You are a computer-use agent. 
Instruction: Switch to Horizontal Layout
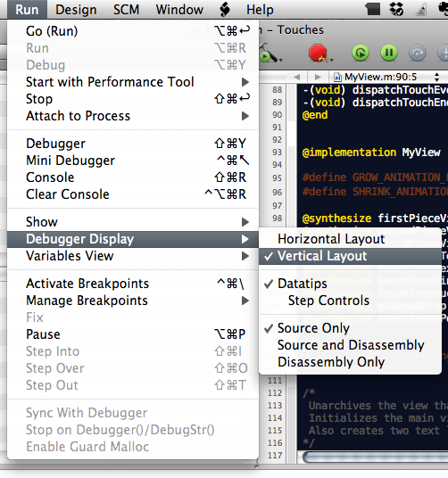tap(350, 239)
